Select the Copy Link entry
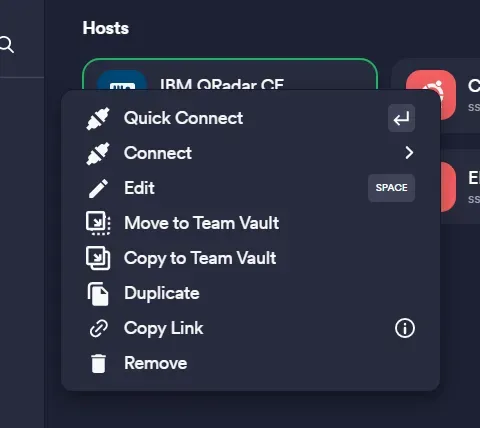This screenshot has width=480, height=428. pos(250,328)
